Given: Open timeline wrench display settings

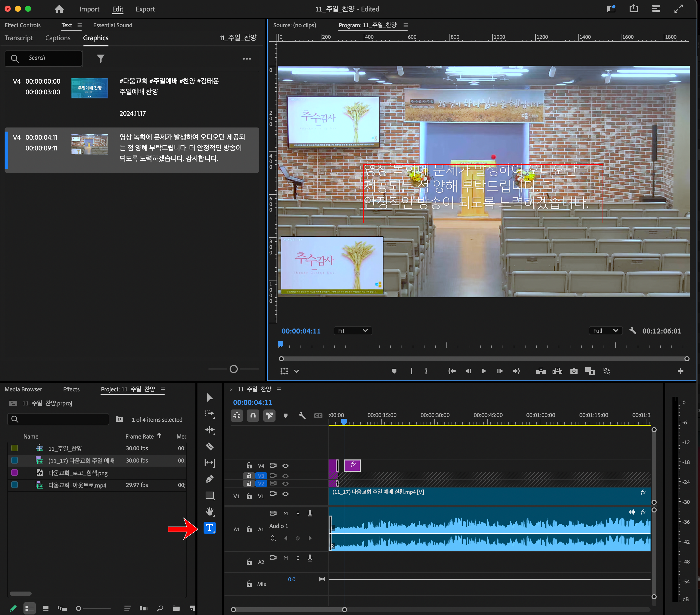Looking at the screenshot, I should [302, 415].
